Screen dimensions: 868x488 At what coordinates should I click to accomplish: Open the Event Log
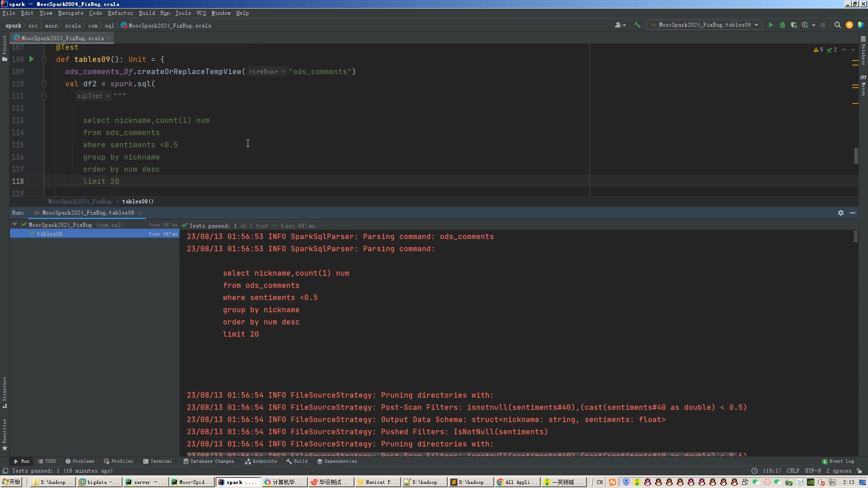838,461
